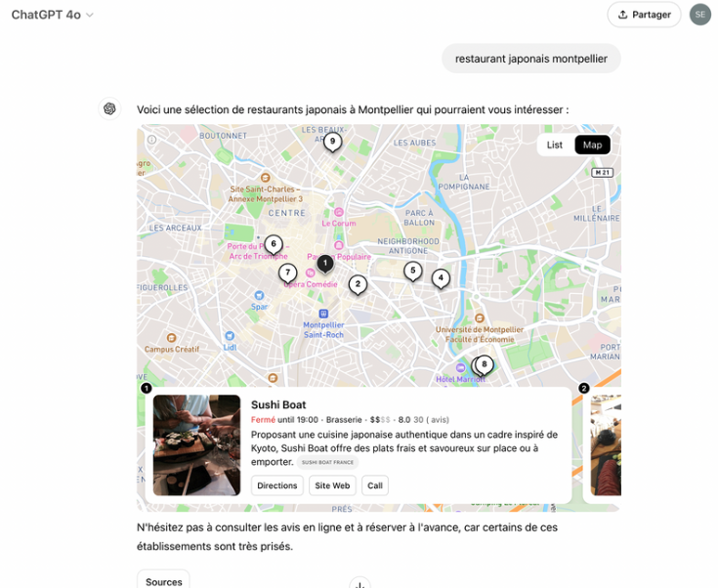The image size is (718, 588).
Task: Click the PARC À BALLON map label
Action: [x=419, y=218]
